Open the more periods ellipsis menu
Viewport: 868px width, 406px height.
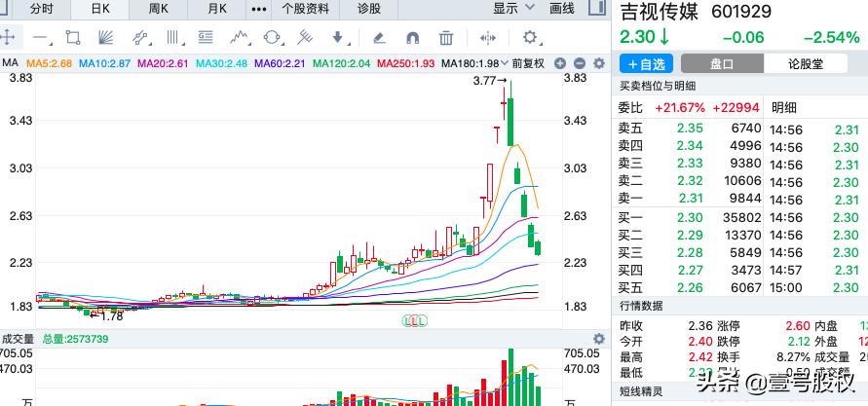(258, 9)
